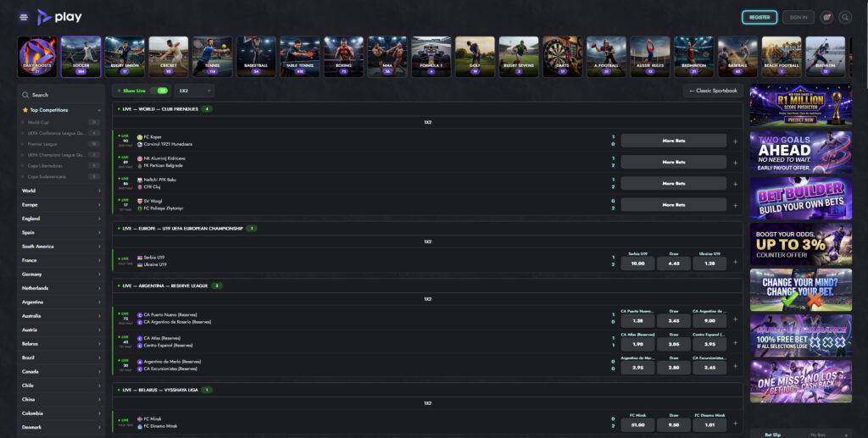Click the Register button
This screenshot has height=438, width=868.
pos(759,17)
